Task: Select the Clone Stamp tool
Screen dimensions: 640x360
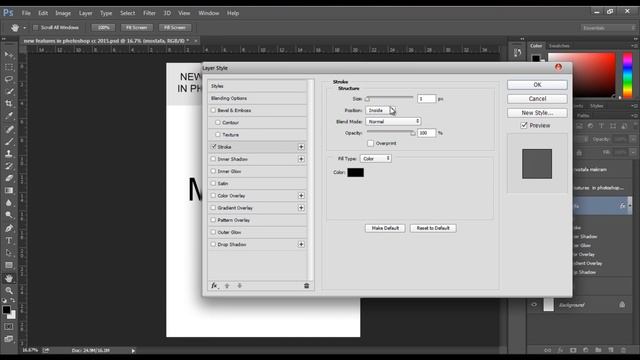Action: click(9, 154)
